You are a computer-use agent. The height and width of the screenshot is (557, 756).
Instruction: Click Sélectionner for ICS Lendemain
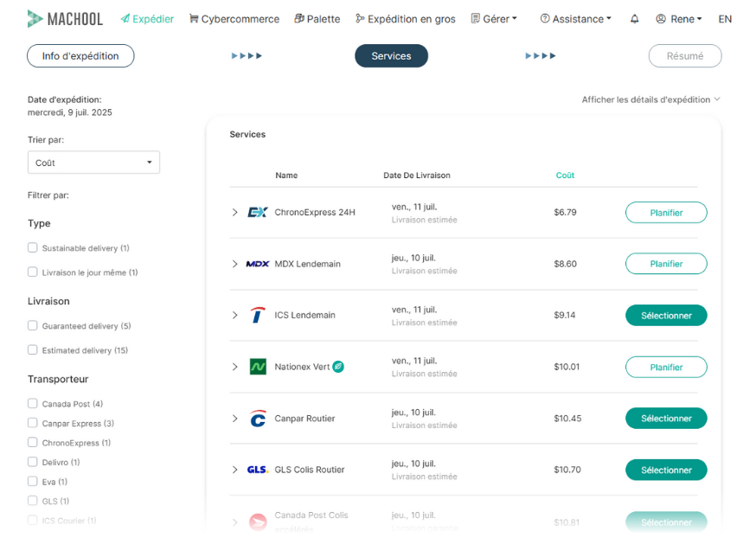(666, 316)
